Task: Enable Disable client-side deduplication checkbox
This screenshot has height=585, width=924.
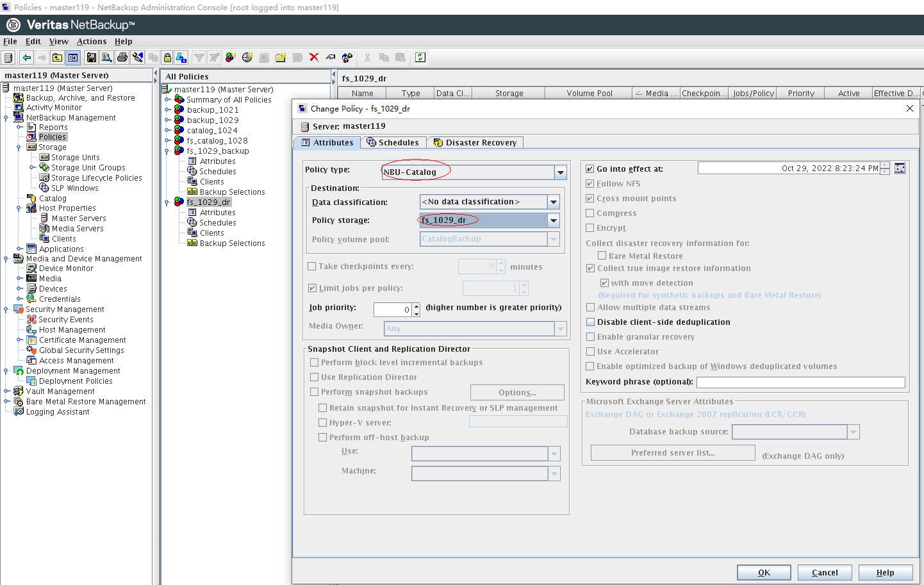Action: [590, 322]
